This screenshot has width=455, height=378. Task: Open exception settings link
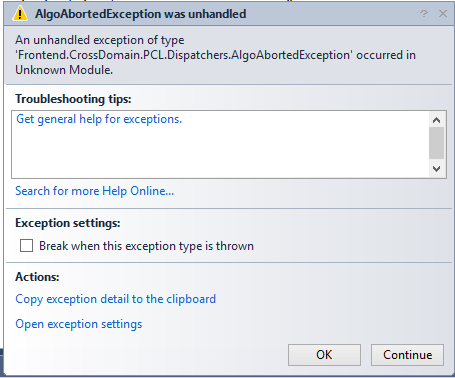coord(79,324)
